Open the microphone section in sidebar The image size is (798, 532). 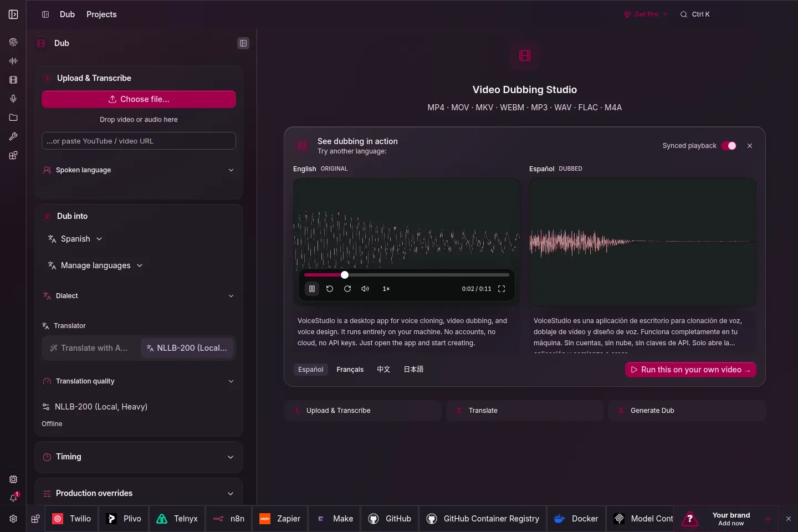point(13,99)
